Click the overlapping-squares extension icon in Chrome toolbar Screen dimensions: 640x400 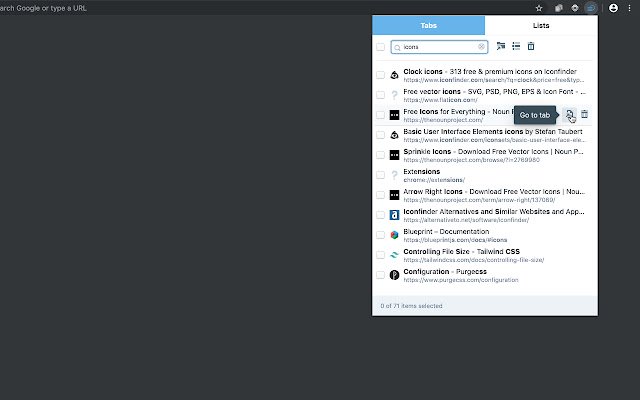coord(558,8)
